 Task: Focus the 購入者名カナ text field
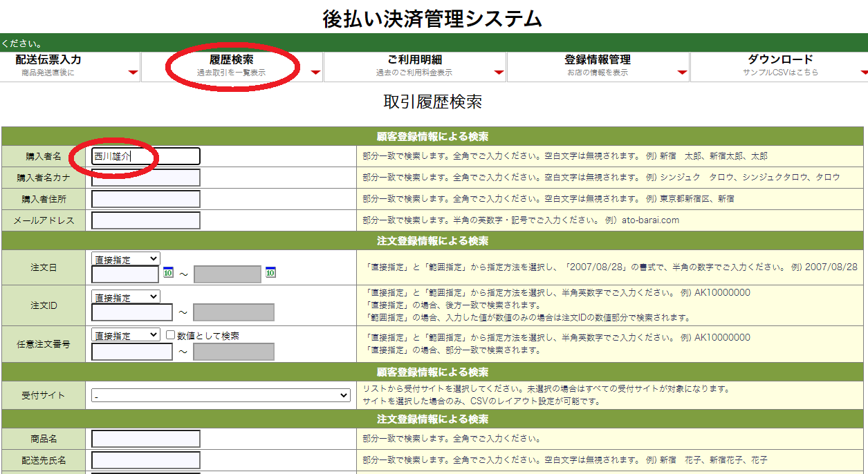point(146,178)
